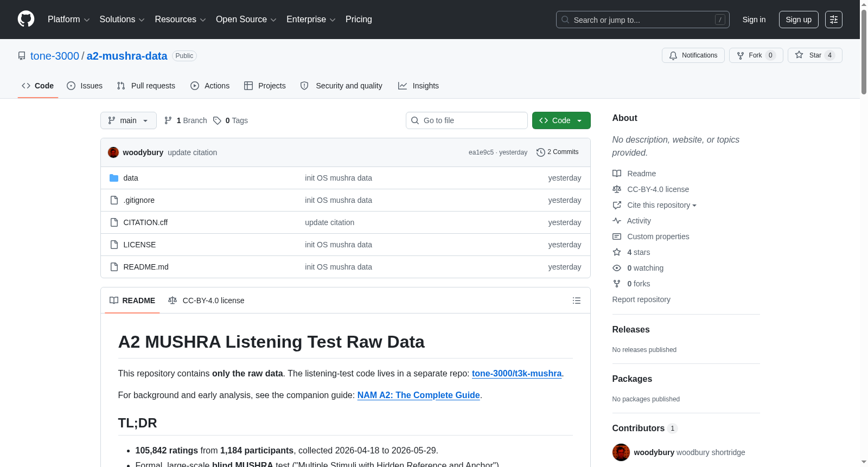Open the CITATION.cff file name

tap(145, 222)
